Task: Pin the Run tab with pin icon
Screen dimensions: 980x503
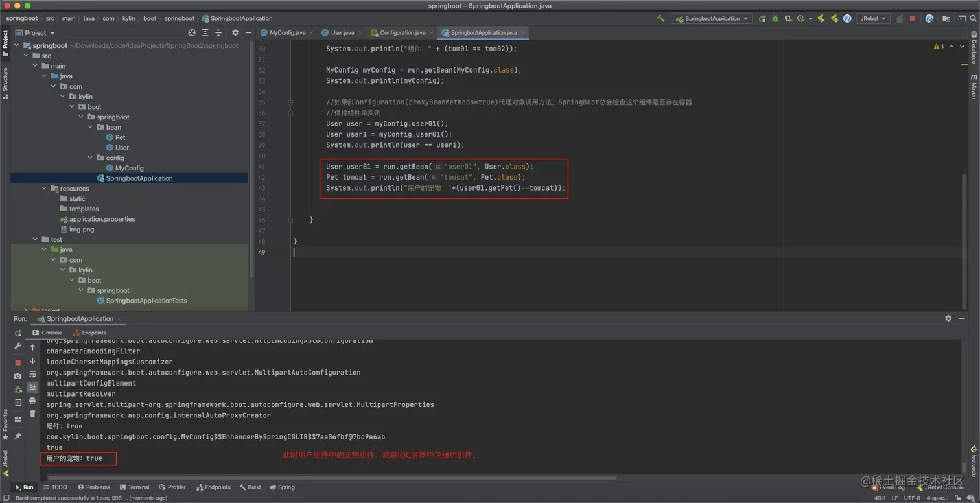Action: pos(18,436)
